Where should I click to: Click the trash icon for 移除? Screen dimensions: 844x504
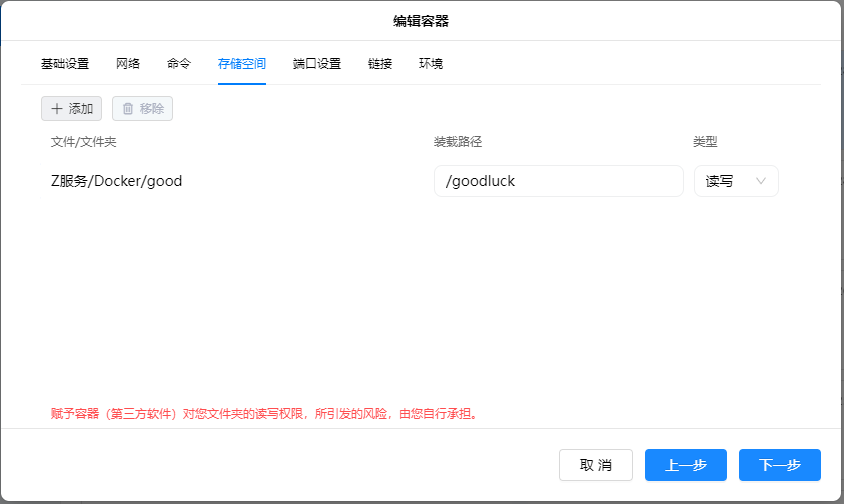pyautogui.click(x=128, y=108)
